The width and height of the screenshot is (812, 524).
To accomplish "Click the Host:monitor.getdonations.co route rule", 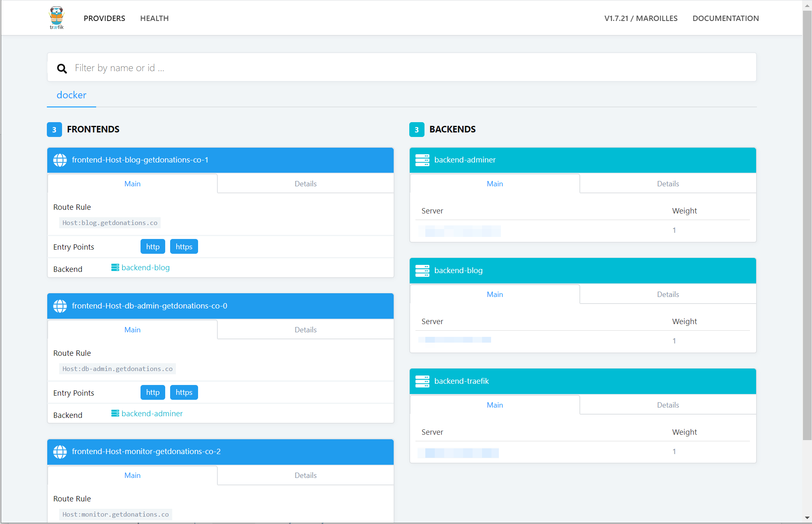I will [x=115, y=515].
